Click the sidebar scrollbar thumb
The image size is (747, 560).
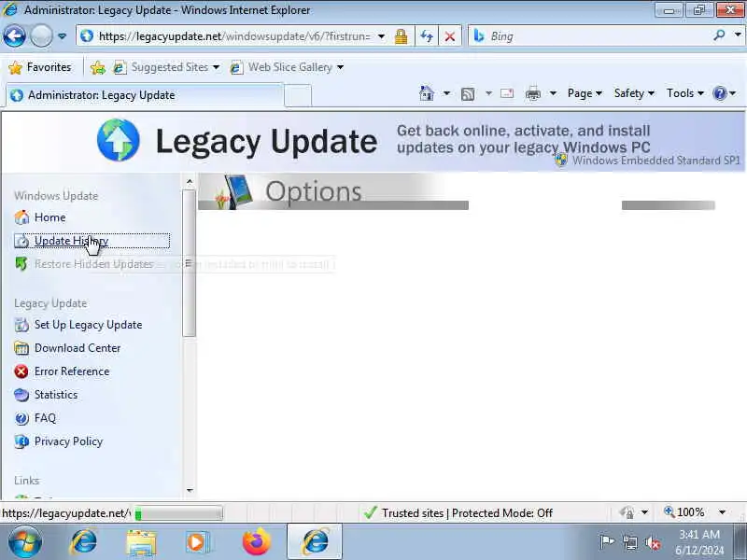click(x=190, y=263)
